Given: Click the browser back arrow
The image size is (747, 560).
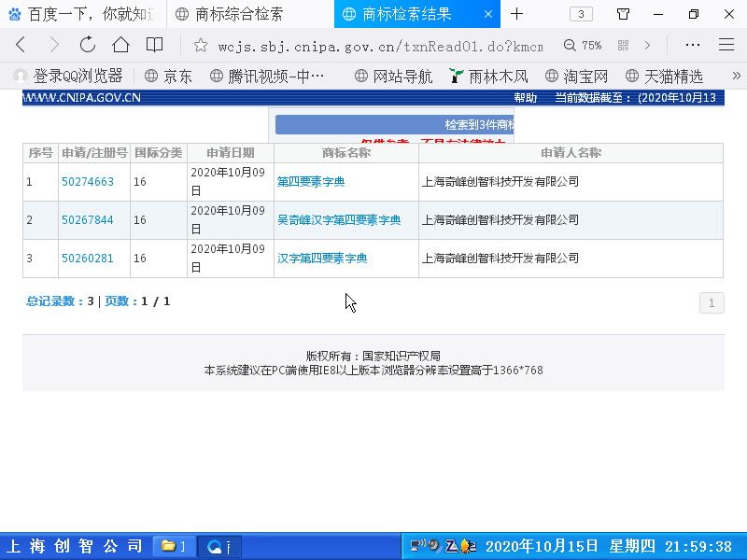Looking at the screenshot, I should click(21, 45).
